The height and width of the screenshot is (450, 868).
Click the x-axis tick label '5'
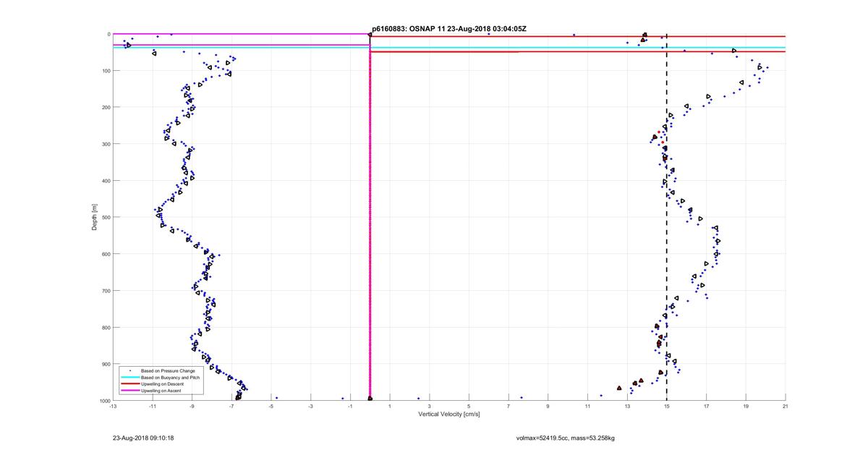(469, 406)
